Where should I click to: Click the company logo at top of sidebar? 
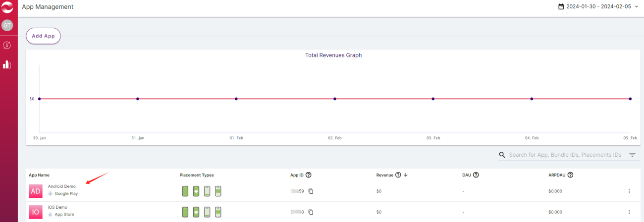point(7,7)
